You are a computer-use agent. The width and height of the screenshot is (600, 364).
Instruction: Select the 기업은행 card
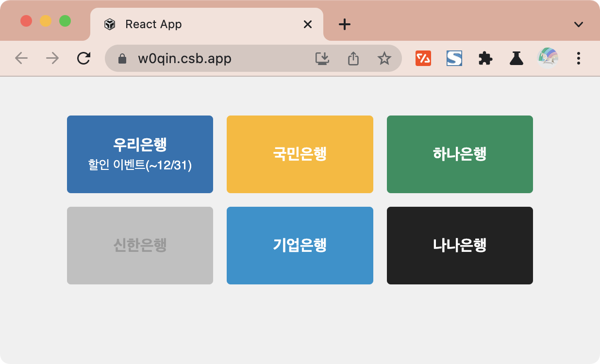pos(300,246)
